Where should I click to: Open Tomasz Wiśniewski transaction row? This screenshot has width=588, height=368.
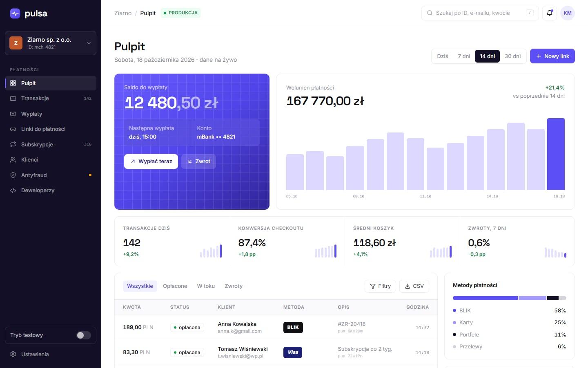click(x=276, y=352)
